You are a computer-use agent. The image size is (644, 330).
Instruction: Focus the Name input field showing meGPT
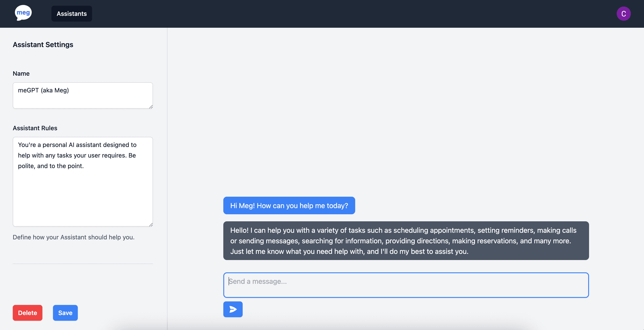[x=82, y=95]
